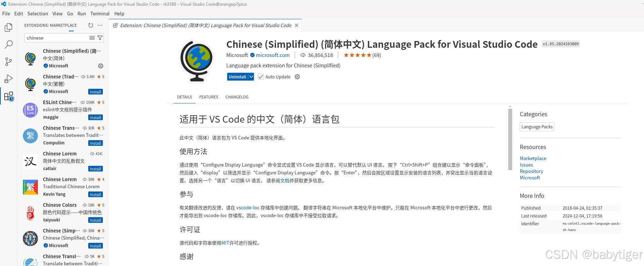Image resolution: width=644 pixels, height=266 pixels.
Task: Open the vscode-loc link in readme
Action: [248, 208]
